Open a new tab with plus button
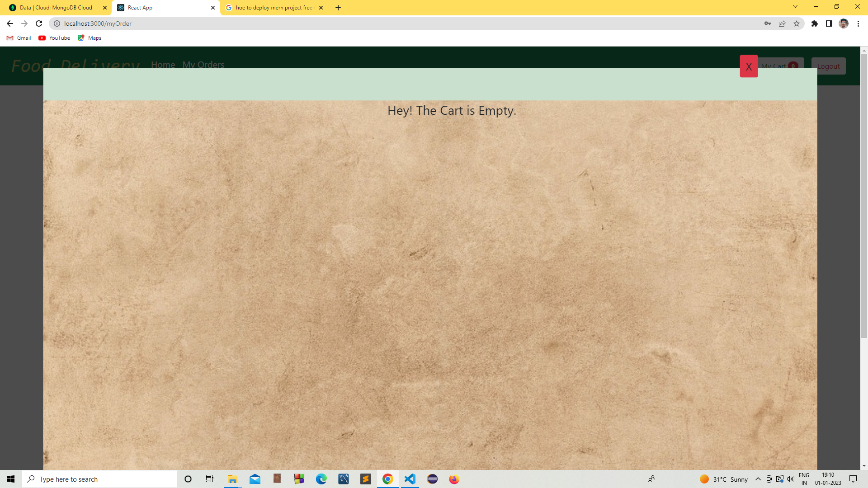 pyautogui.click(x=338, y=8)
